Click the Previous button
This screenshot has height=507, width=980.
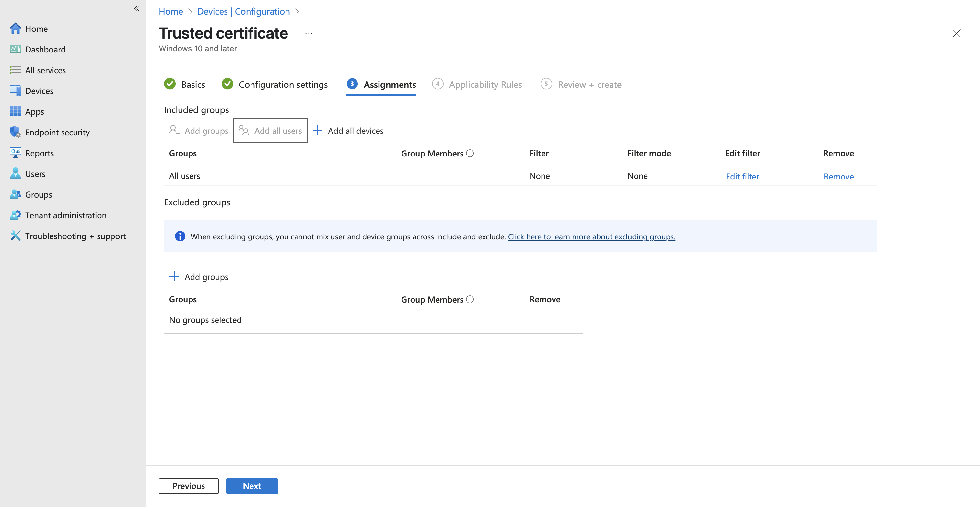189,486
